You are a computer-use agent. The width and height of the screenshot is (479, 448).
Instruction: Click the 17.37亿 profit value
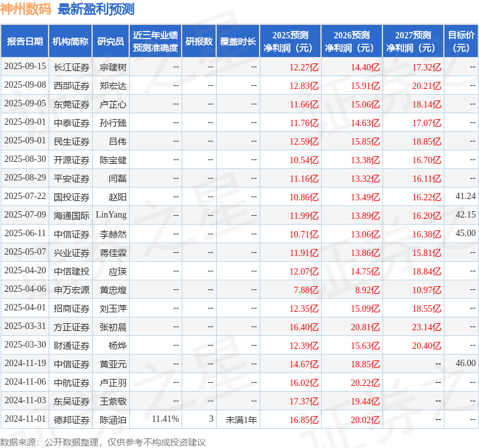click(304, 401)
